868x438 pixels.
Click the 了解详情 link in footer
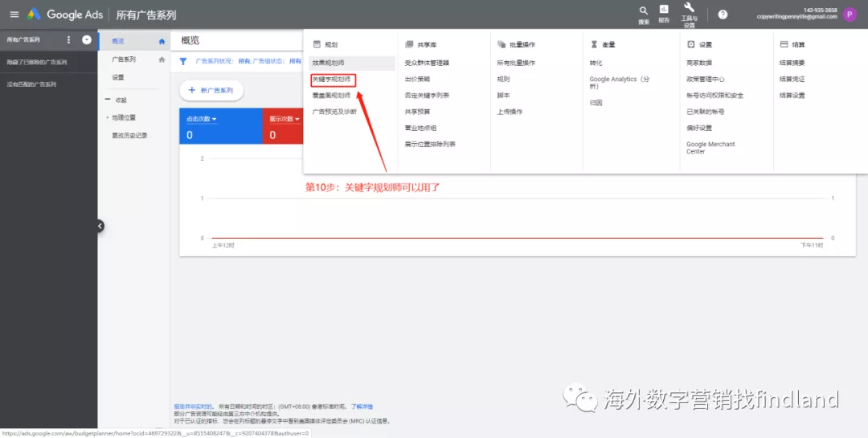click(362, 407)
